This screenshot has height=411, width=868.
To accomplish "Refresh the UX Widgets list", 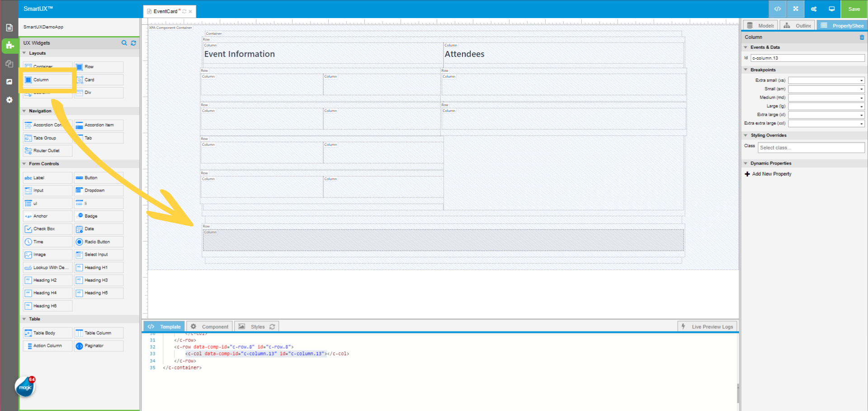I will click(133, 43).
